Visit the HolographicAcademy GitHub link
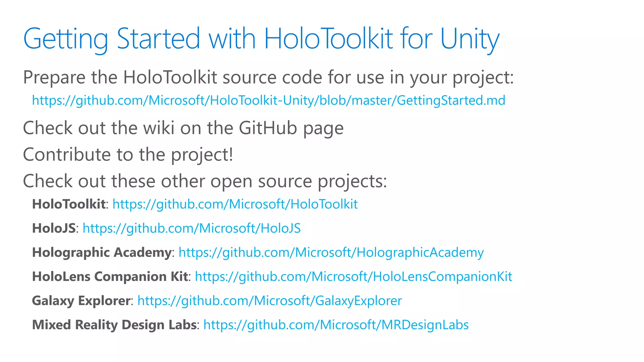The image size is (644, 362). tap(331, 253)
